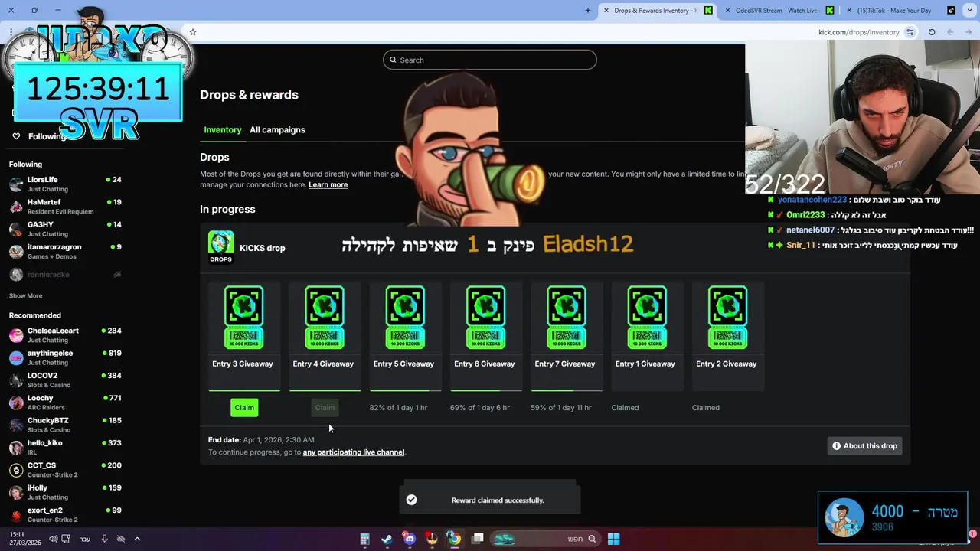Viewport: 980px width, 551px height.
Task: Open Steam from the taskbar
Action: coord(387,539)
